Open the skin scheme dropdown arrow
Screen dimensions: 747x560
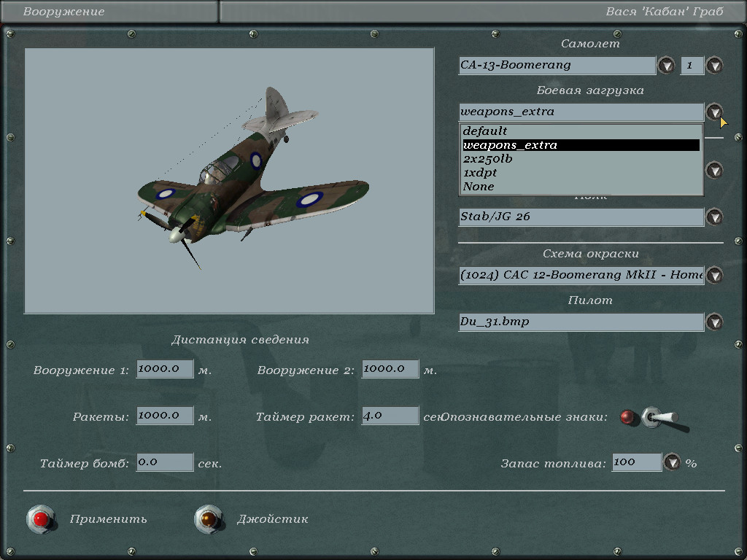(714, 275)
